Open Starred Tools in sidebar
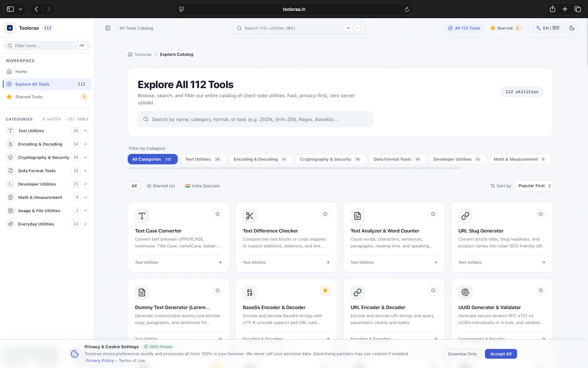This screenshot has width=588, height=368. (47, 97)
